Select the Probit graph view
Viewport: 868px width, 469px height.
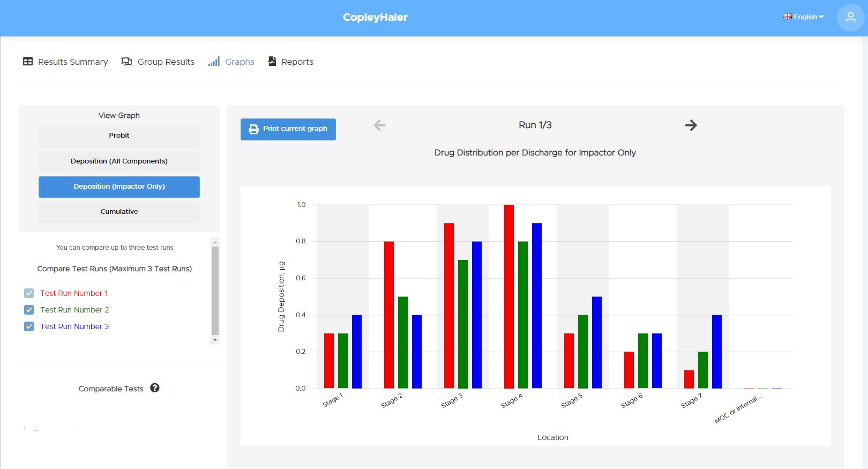[x=119, y=136]
